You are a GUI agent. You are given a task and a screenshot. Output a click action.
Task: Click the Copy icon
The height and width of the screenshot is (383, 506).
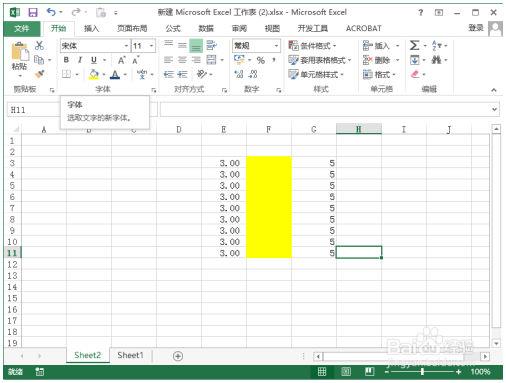point(39,60)
